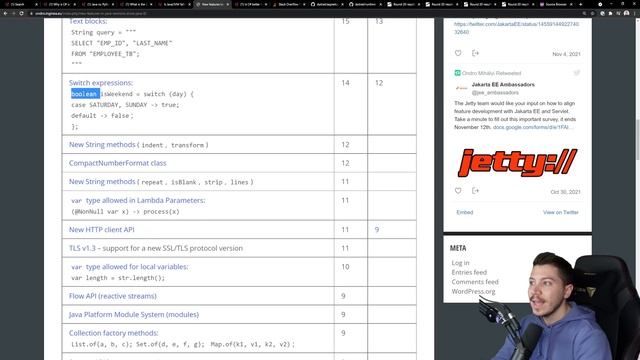Click highlighted word boolean in code
Screen dimensions: 640x360
point(85,94)
